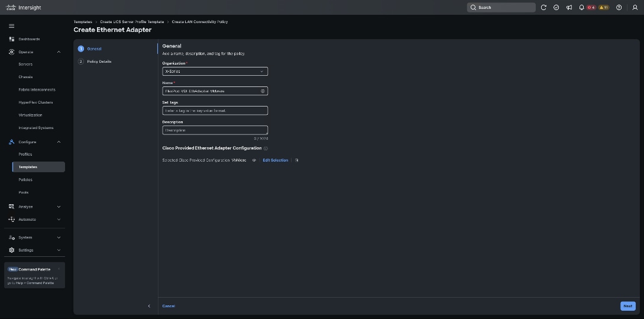Screen dimensions: 644x319
Task: Collapse the Configure section chevron
Action: click(59, 142)
